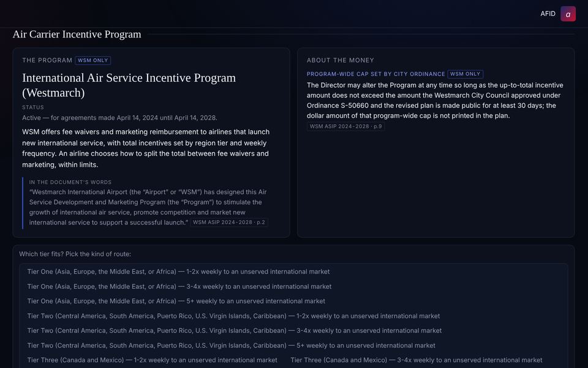Select Tier One 5+ weekly option
The image size is (588, 368).
[176, 301]
